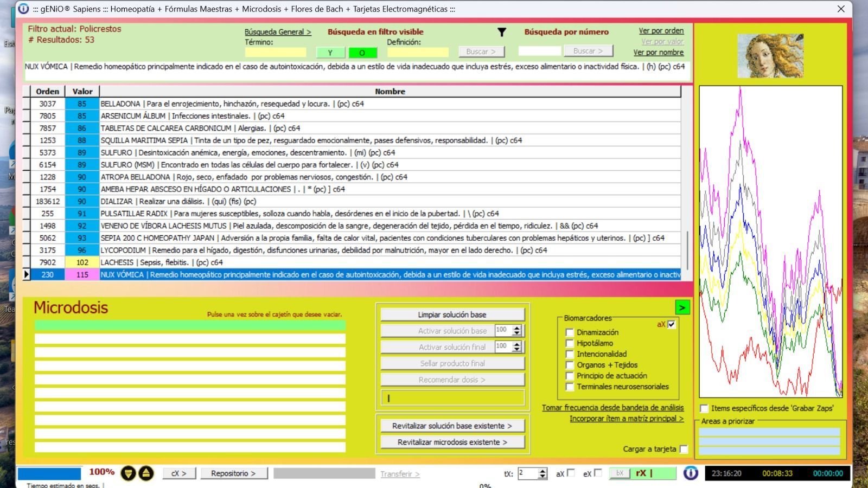
Task: Click the funnel filter icon
Action: pos(502,33)
